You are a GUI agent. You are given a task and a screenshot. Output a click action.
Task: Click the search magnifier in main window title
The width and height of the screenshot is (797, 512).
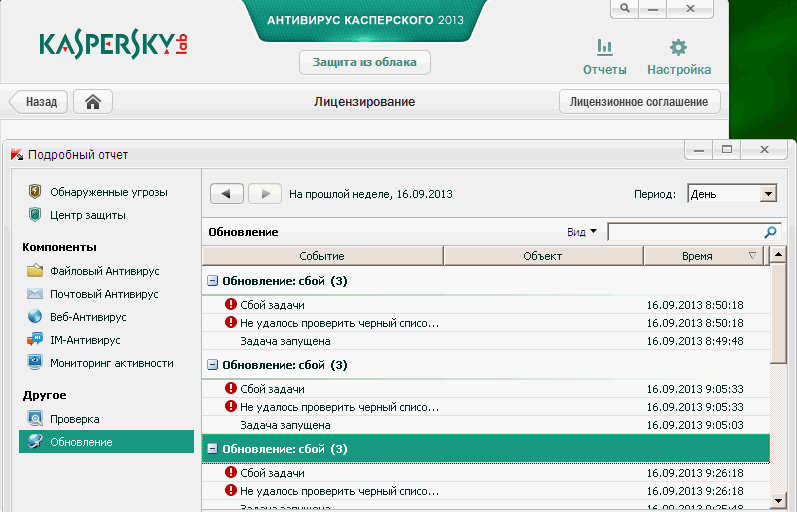pos(625,8)
